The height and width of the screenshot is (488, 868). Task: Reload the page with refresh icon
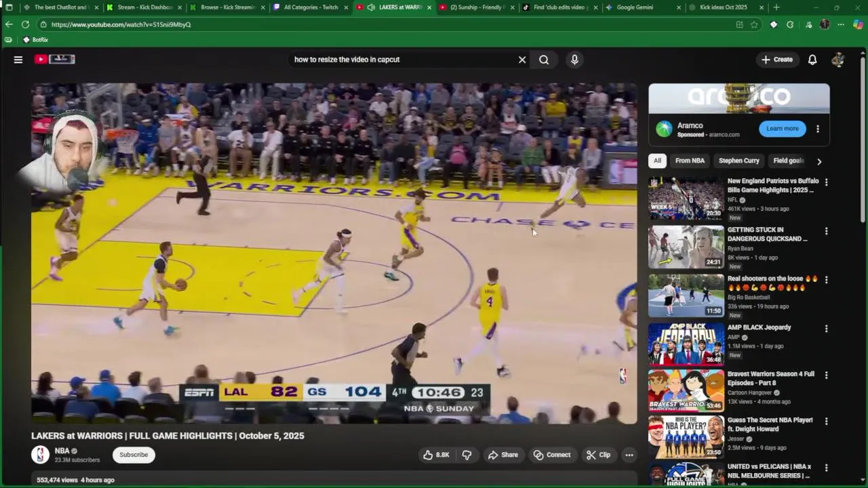25,24
